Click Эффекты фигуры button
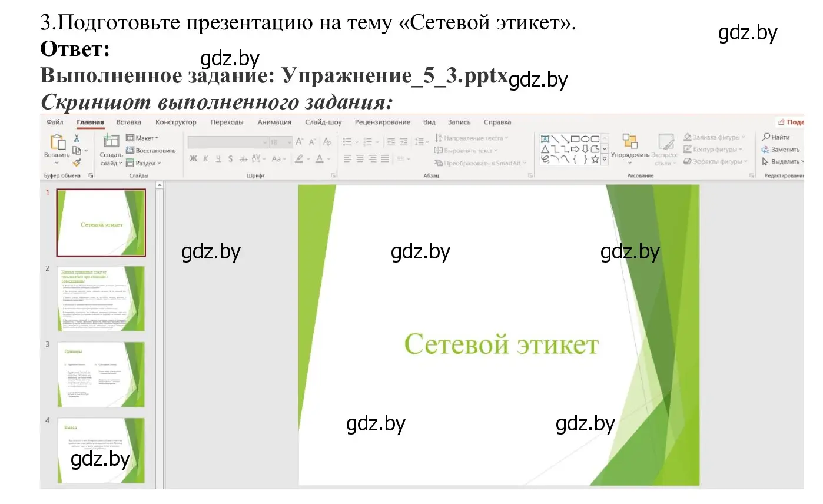Viewport: 823px width, 504px height. (715, 161)
